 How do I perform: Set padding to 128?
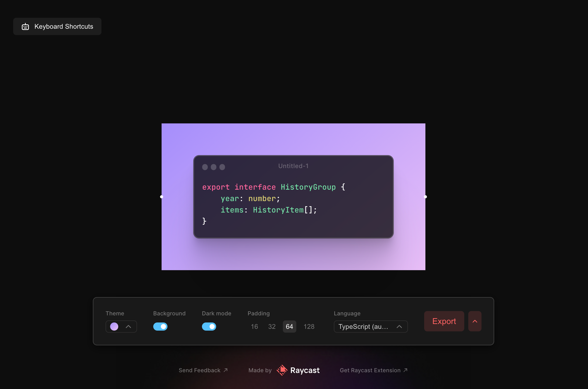(309, 327)
